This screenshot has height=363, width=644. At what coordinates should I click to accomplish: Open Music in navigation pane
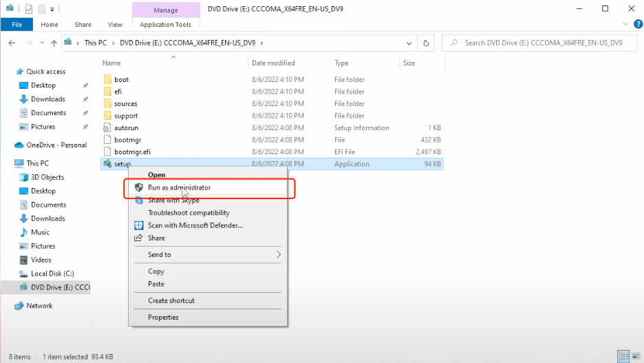[x=40, y=232]
